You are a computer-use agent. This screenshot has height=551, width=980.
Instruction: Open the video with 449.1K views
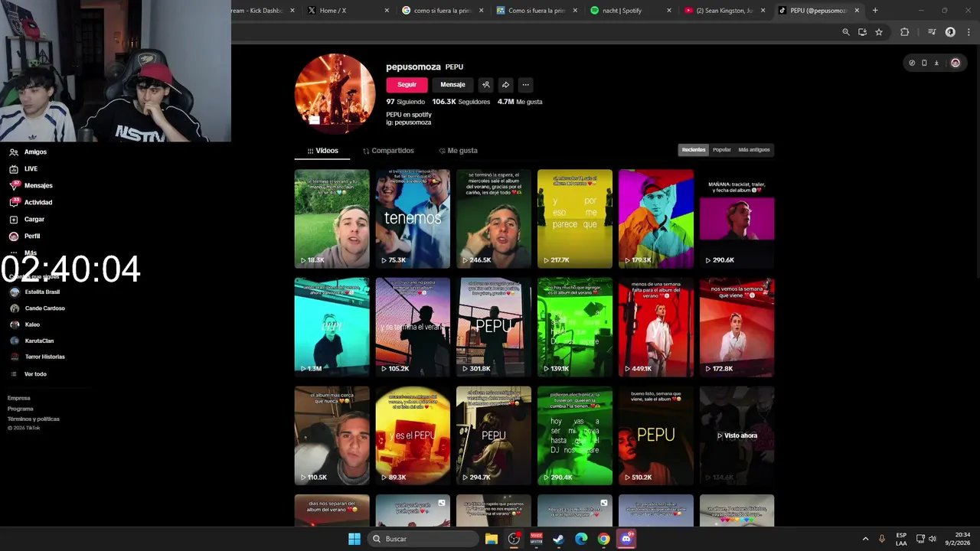656,327
